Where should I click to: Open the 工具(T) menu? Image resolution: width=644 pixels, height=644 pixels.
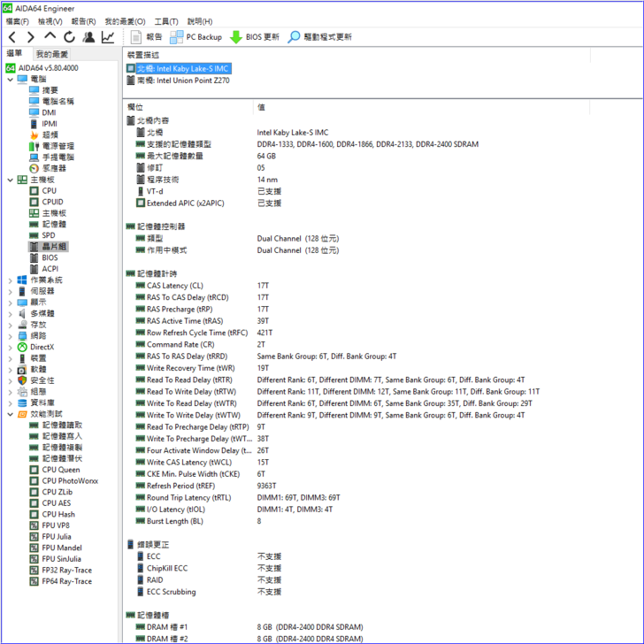[x=166, y=21]
